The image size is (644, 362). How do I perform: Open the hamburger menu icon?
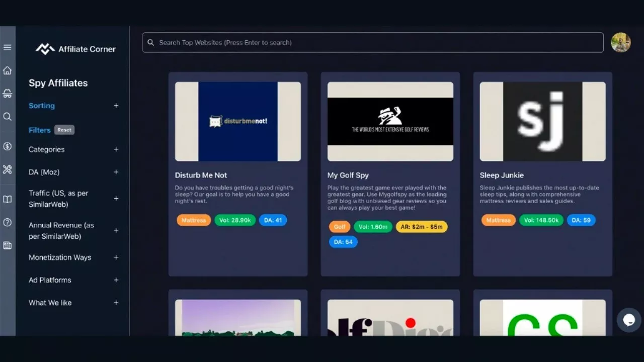click(8, 47)
